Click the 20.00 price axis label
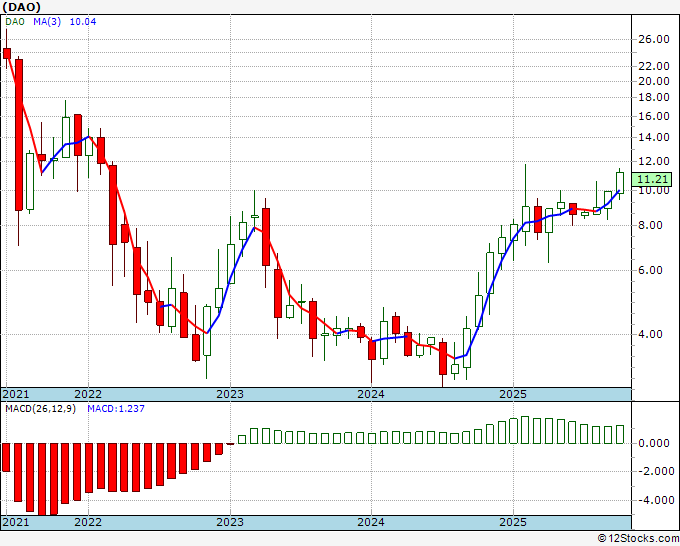Image resolution: width=680 pixels, height=546 pixels. click(654, 81)
